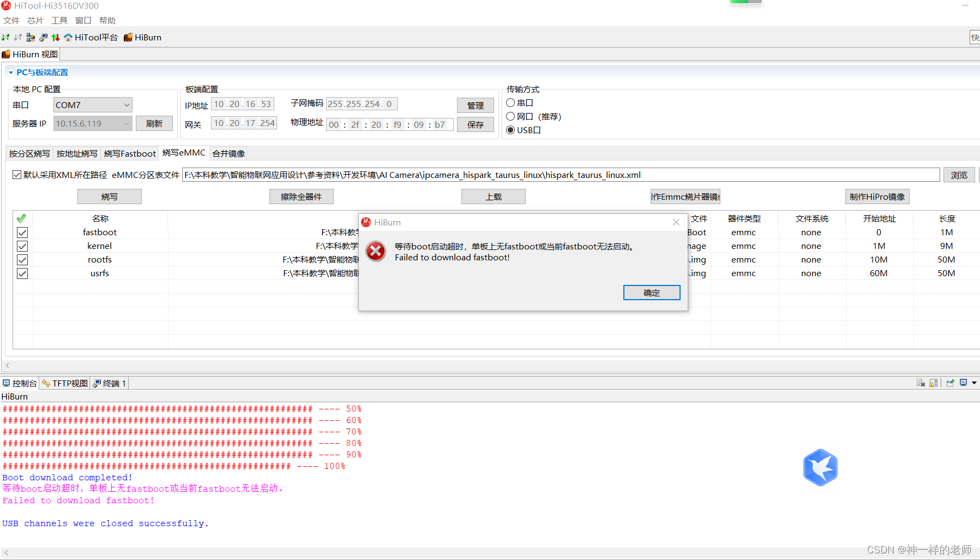Open the 芯片 menu
The width and height of the screenshot is (980, 560).
pos(35,21)
